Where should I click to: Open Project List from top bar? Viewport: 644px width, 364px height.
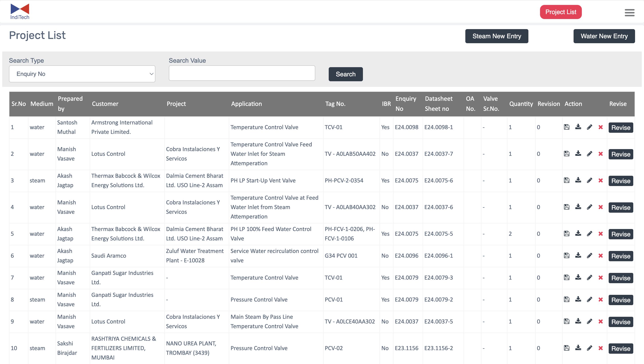(561, 12)
